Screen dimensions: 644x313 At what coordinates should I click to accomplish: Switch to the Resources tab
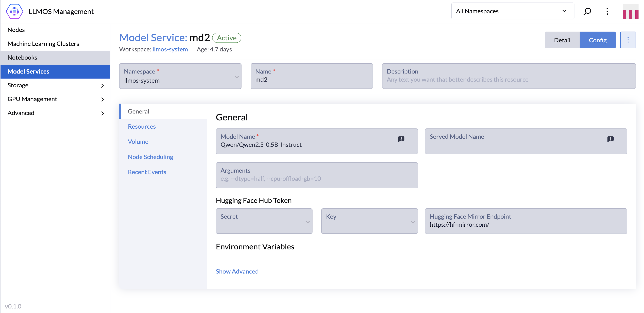(x=142, y=127)
